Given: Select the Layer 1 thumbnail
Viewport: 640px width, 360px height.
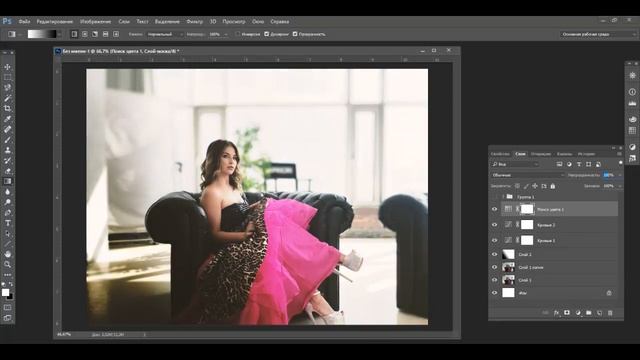Looking at the screenshot, I should coord(508,280).
